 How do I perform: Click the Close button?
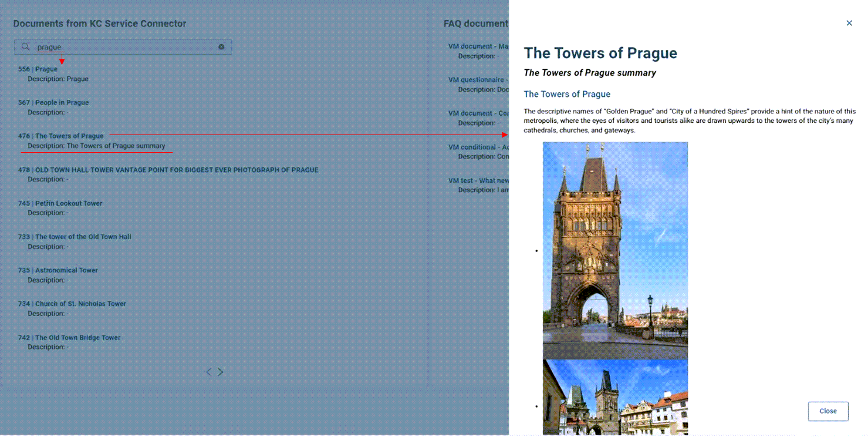pos(828,411)
